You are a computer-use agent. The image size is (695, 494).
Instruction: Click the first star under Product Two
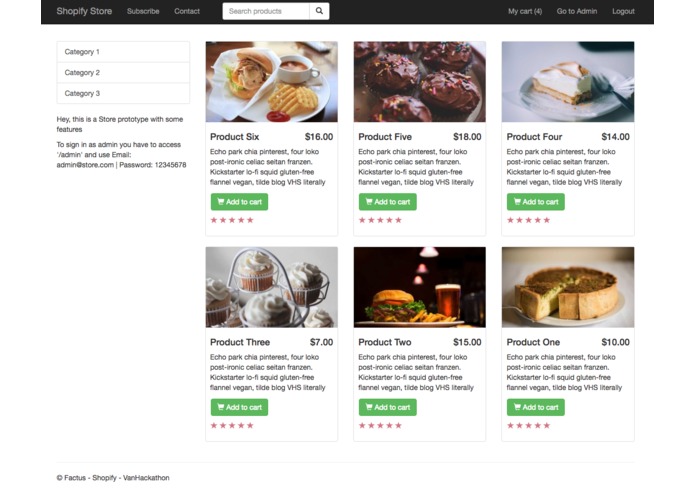point(362,426)
